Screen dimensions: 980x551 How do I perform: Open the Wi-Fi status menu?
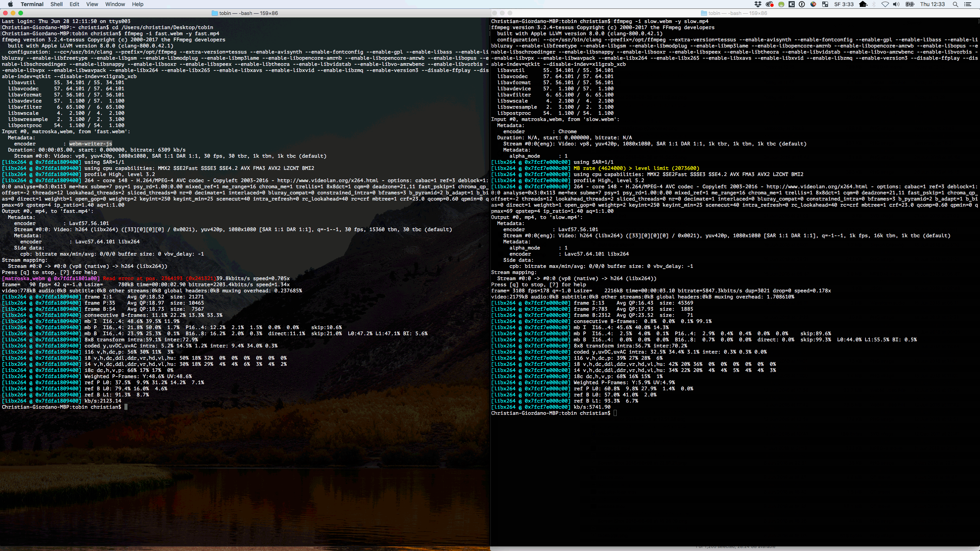click(885, 4)
